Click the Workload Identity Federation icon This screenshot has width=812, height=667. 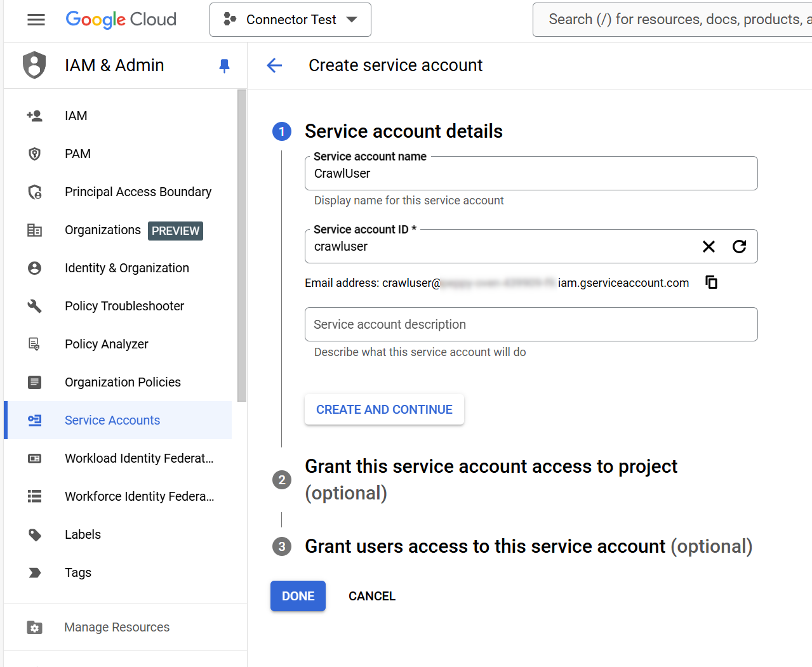[34, 458]
